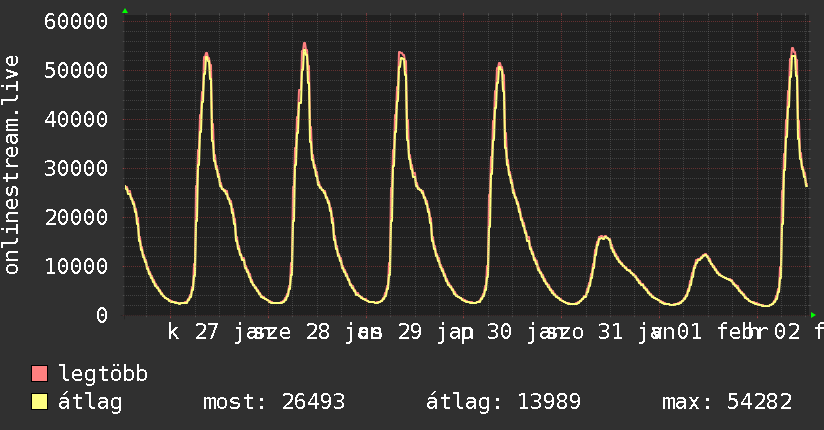Click the 20000 y-axis label

[76, 217]
